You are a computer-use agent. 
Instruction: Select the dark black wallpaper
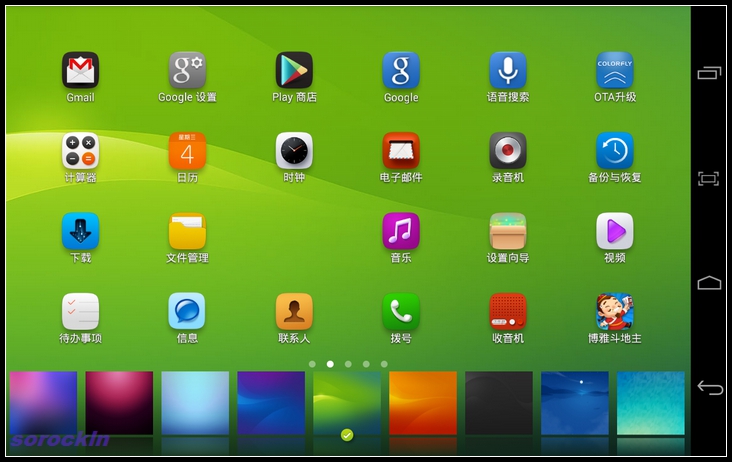pyautogui.click(x=499, y=403)
